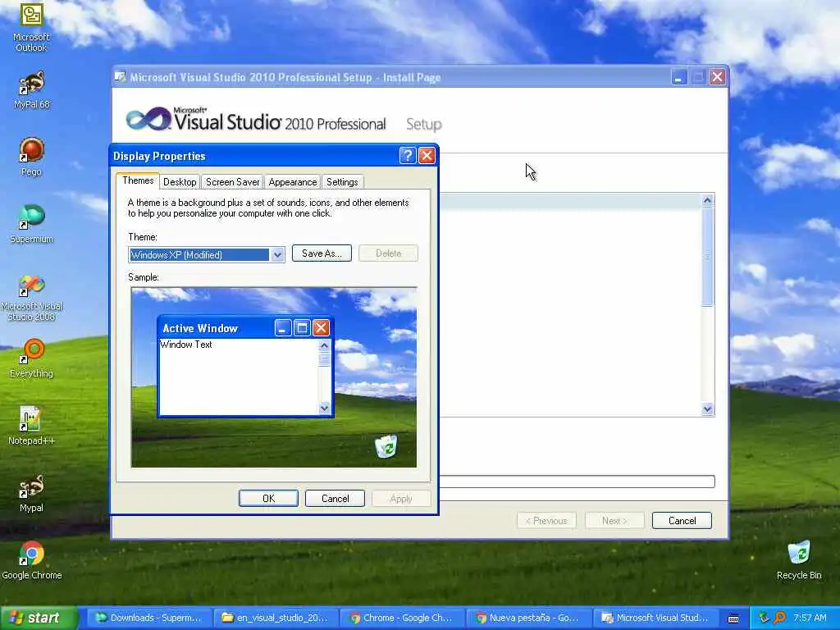Switch to Downloads - Supermium taskbar item
This screenshot has width=840, height=630.
[149, 619]
